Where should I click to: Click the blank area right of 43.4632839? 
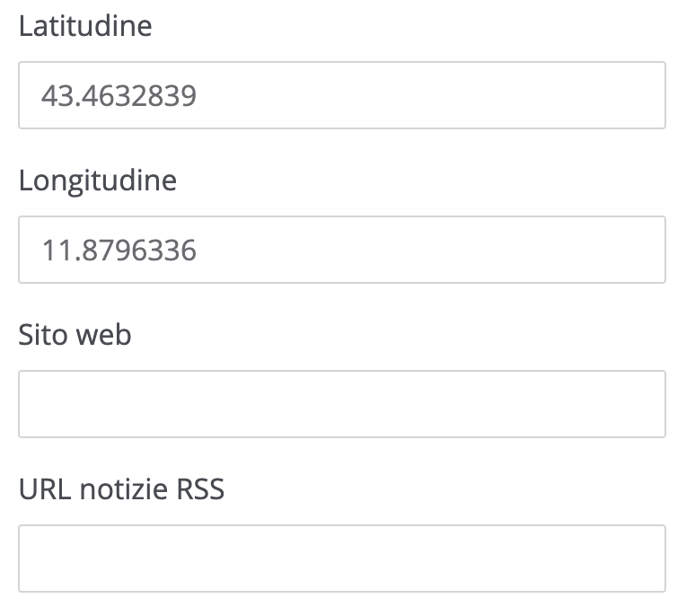click(431, 95)
